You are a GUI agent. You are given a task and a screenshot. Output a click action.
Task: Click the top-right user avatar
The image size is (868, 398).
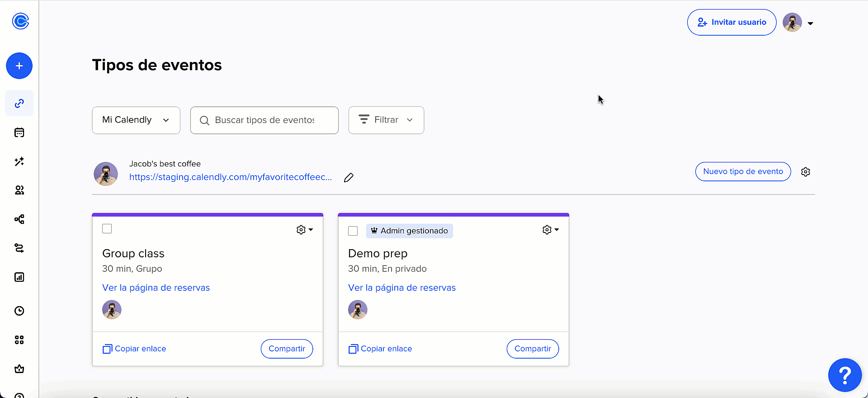pyautogui.click(x=793, y=22)
